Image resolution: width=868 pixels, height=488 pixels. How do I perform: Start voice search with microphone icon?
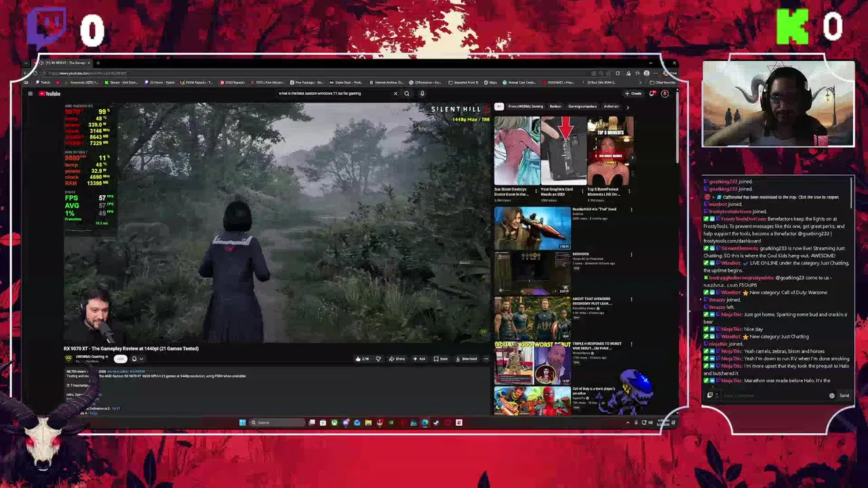[x=422, y=94]
